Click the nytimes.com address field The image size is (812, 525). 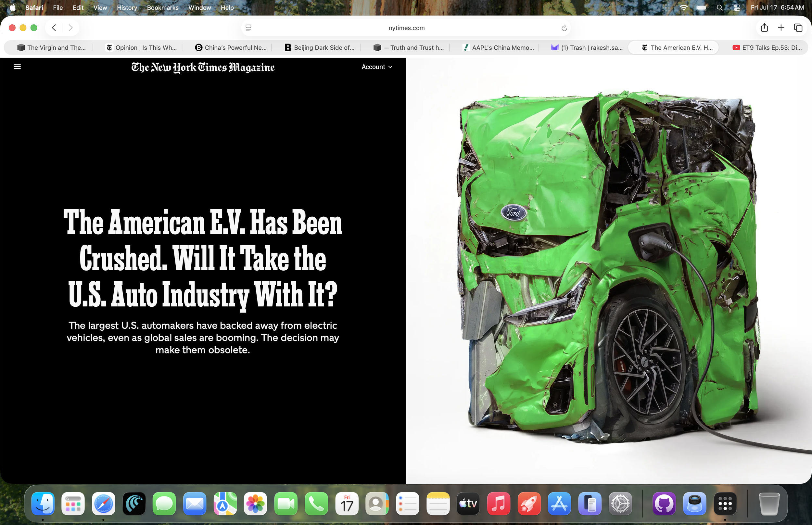click(406, 28)
